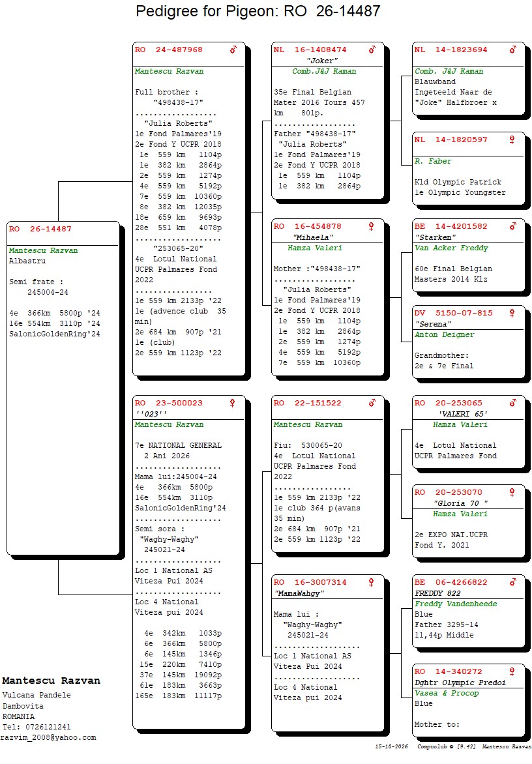Click the male symbol on the FREDDY 822 card
Image resolution: width=532 pixels, height=764 pixels.
click(513, 582)
